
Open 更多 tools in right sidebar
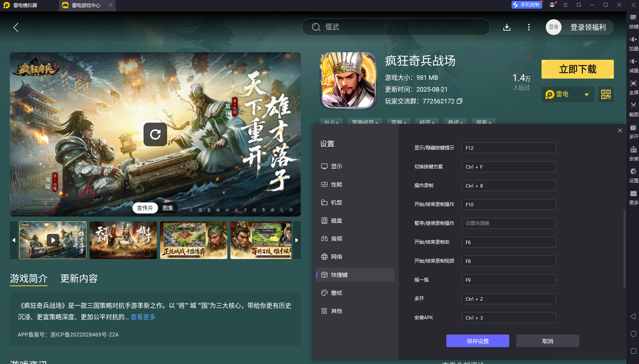pyautogui.click(x=633, y=198)
